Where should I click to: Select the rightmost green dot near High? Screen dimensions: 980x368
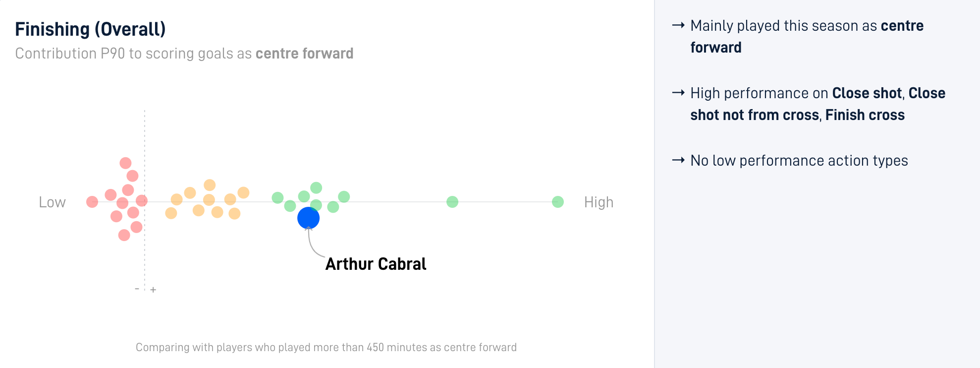click(x=558, y=202)
